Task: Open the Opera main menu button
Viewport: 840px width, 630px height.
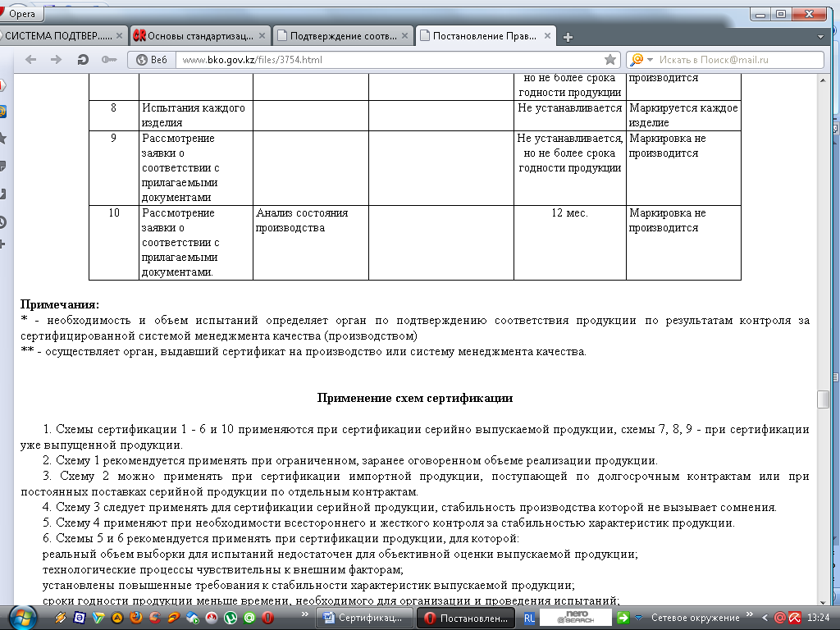Action: (21, 13)
